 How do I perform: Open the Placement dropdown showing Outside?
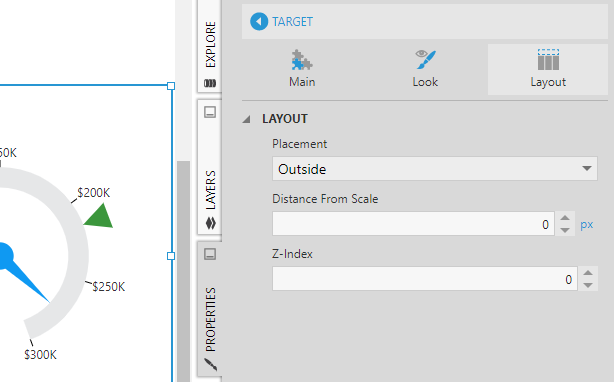[435, 169]
